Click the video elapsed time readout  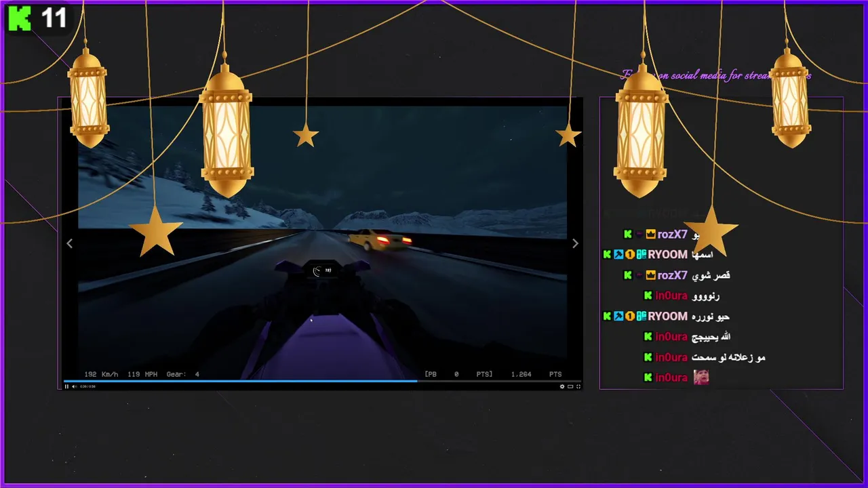click(x=87, y=386)
